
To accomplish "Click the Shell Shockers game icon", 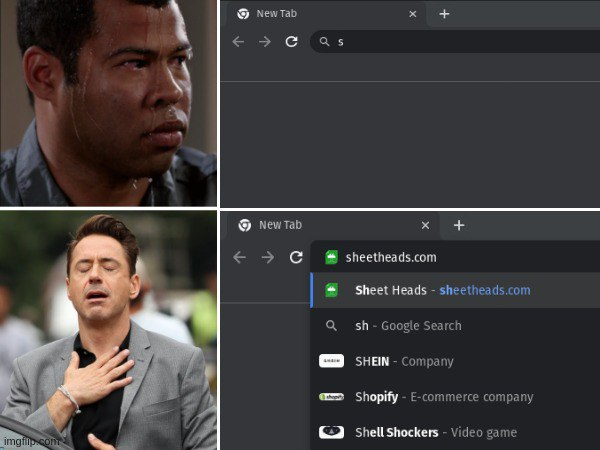I will click(x=331, y=432).
